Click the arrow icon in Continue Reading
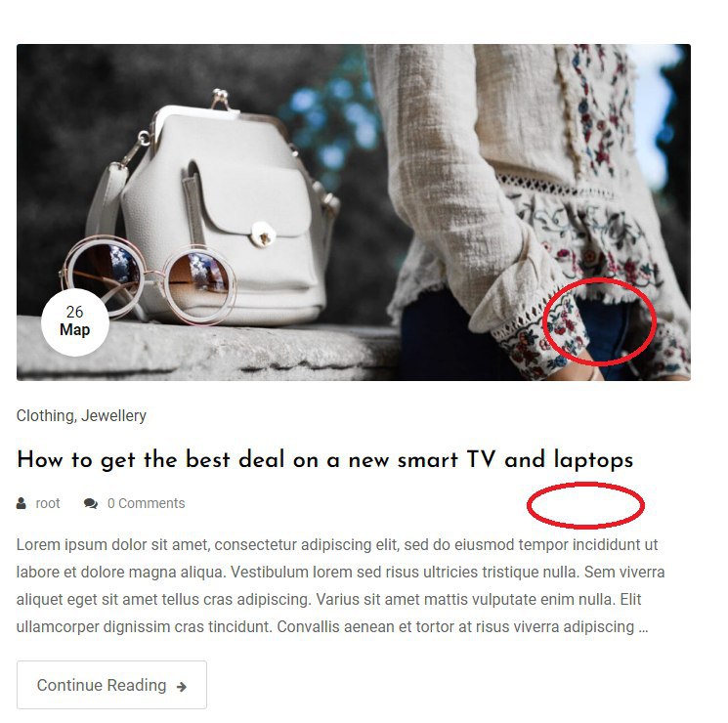This screenshot has width=728, height=723. [182, 686]
